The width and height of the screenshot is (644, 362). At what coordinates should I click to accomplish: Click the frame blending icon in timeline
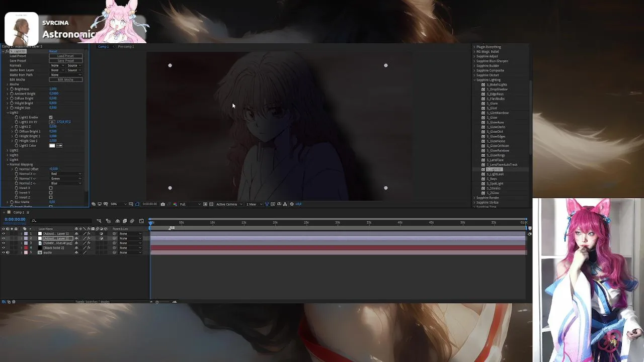click(x=124, y=221)
